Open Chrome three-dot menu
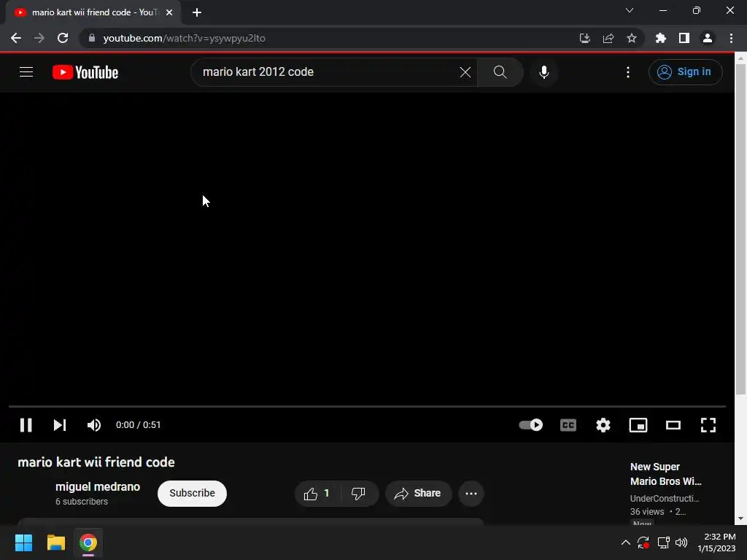Image resolution: width=747 pixels, height=560 pixels. pyautogui.click(x=731, y=38)
